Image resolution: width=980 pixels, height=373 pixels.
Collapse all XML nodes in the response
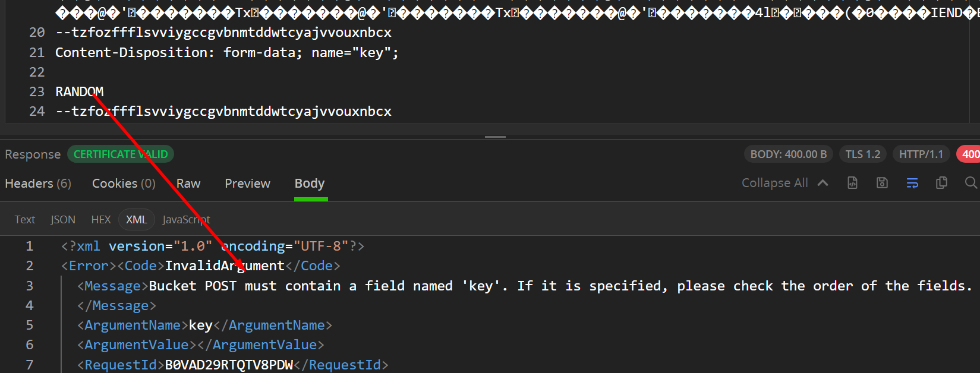784,183
